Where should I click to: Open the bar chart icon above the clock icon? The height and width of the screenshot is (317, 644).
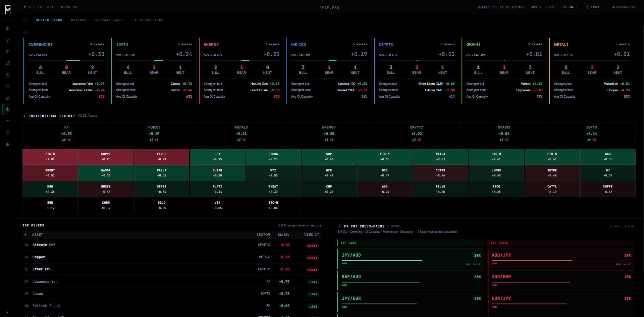[x=7, y=63]
